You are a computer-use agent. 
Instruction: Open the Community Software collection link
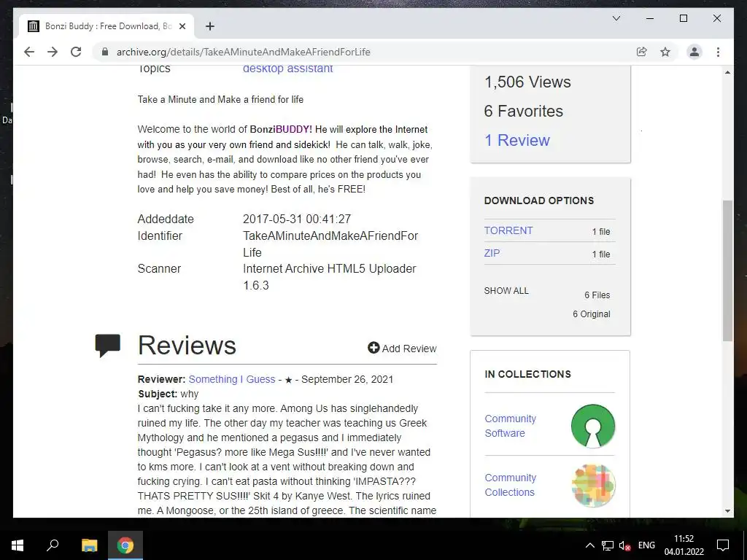pos(510,426)
